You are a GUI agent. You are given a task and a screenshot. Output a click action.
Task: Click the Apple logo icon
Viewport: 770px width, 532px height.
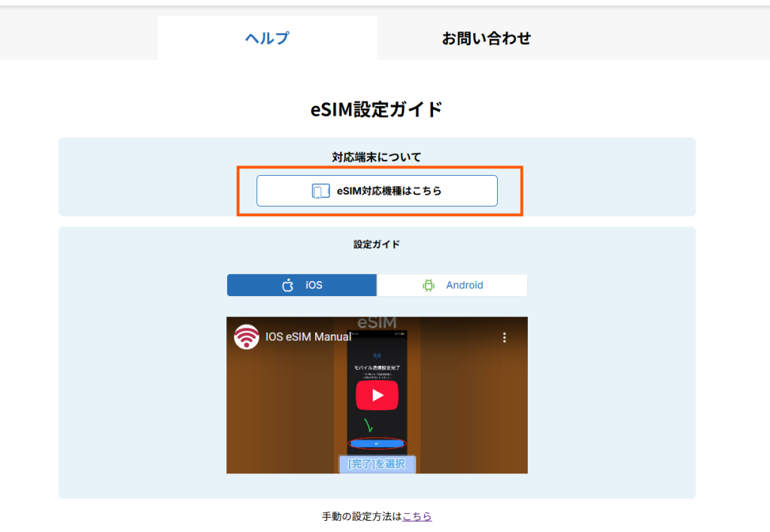pyautogui.click(x=288, y=285)
